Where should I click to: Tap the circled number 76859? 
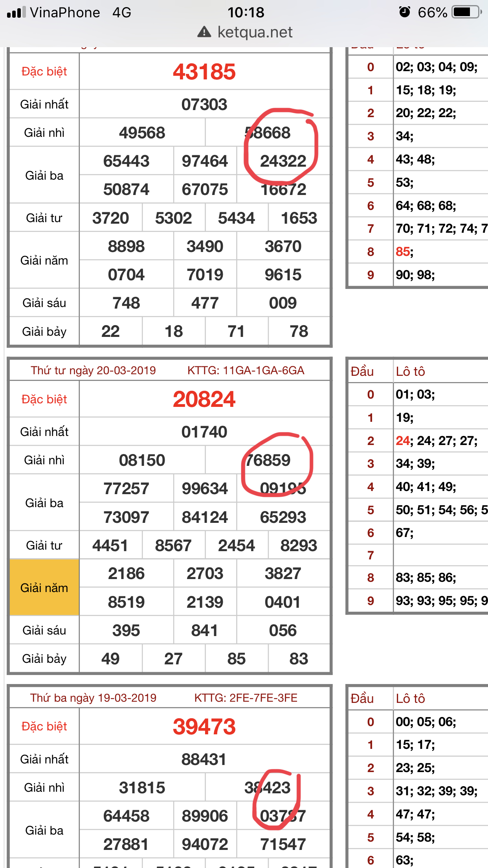[x=268, y=460]
